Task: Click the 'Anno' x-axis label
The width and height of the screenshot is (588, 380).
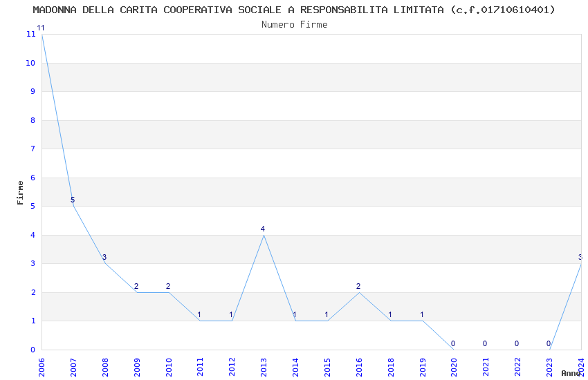Action: coord(571,373)
